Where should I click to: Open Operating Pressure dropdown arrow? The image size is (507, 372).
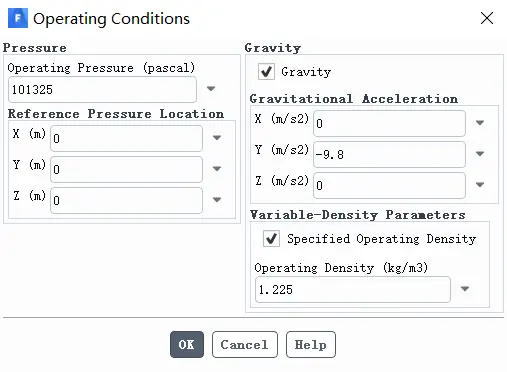click(x=211, y=89)
